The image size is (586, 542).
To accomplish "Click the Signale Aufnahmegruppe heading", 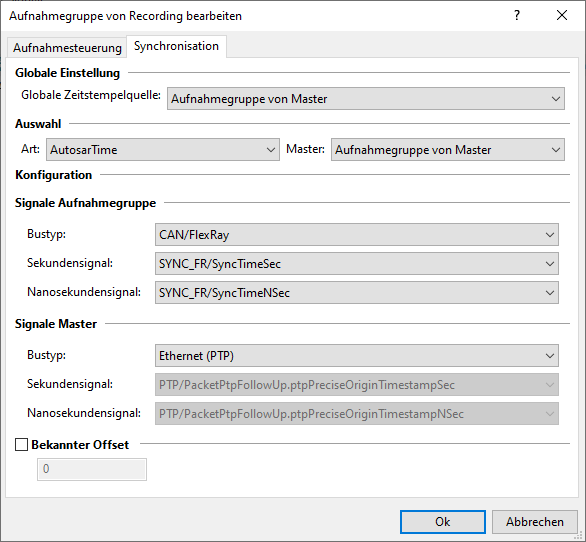I will pyautogui.click(x=85, y=203).
